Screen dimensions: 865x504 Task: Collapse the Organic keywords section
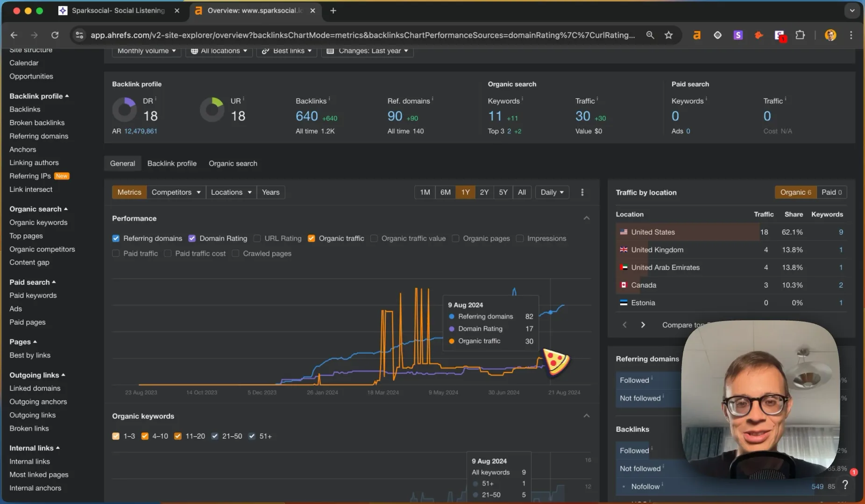587,416
